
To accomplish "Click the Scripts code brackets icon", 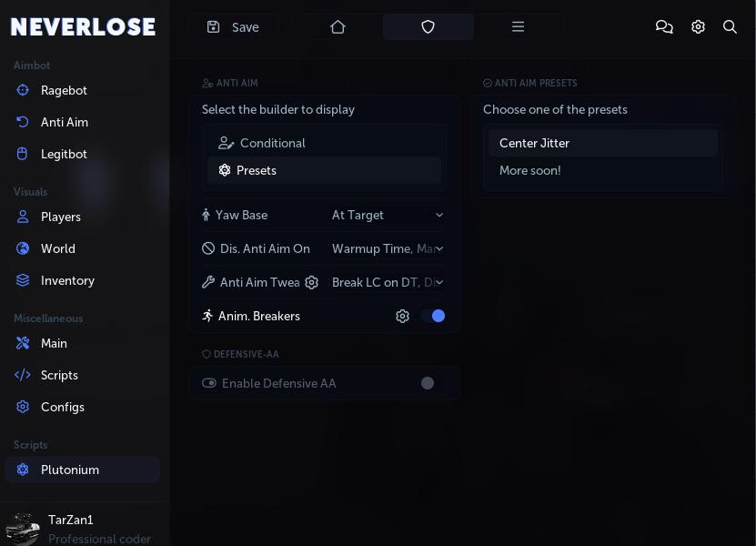I will pos(23,375).
